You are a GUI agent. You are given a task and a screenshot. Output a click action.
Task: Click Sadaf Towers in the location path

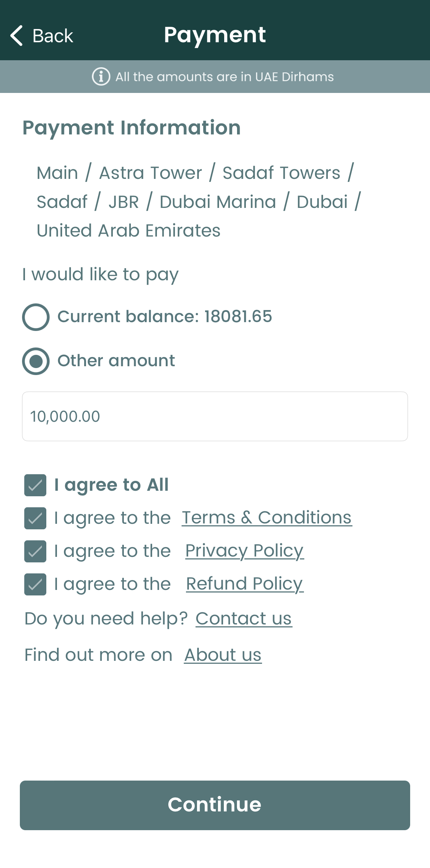click(x=281, y=173)
